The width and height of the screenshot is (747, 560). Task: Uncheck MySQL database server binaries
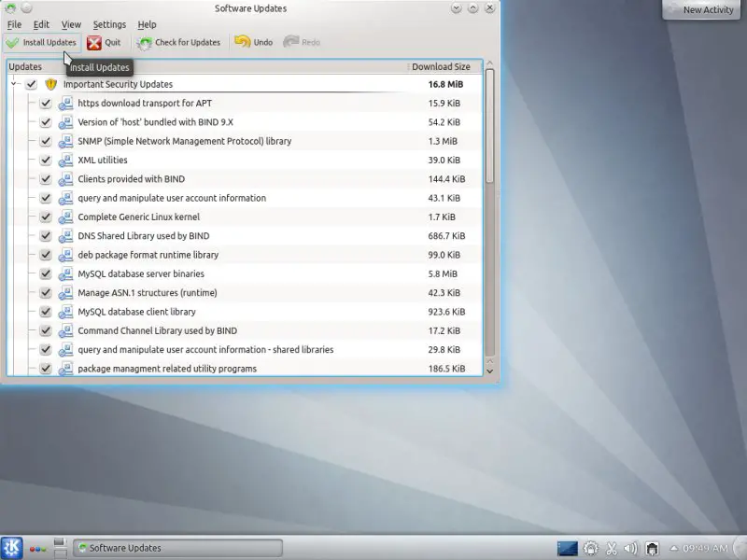coord(45,273)
